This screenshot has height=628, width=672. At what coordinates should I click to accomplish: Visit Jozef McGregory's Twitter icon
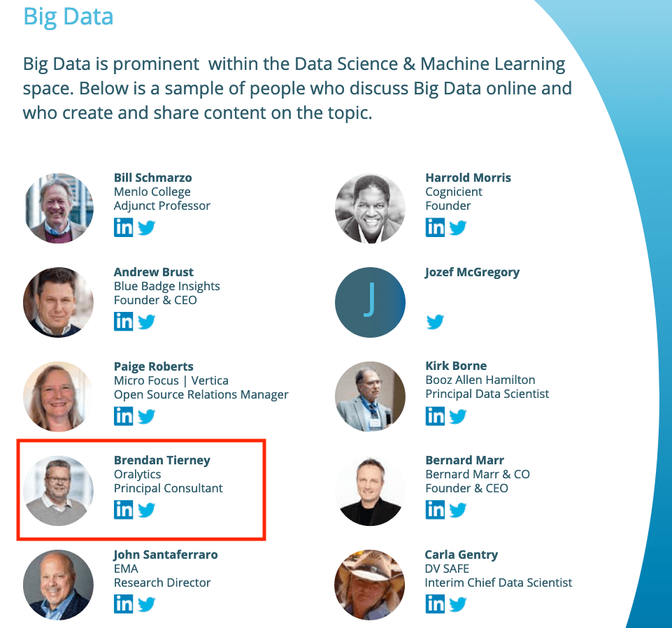point(435,322)
